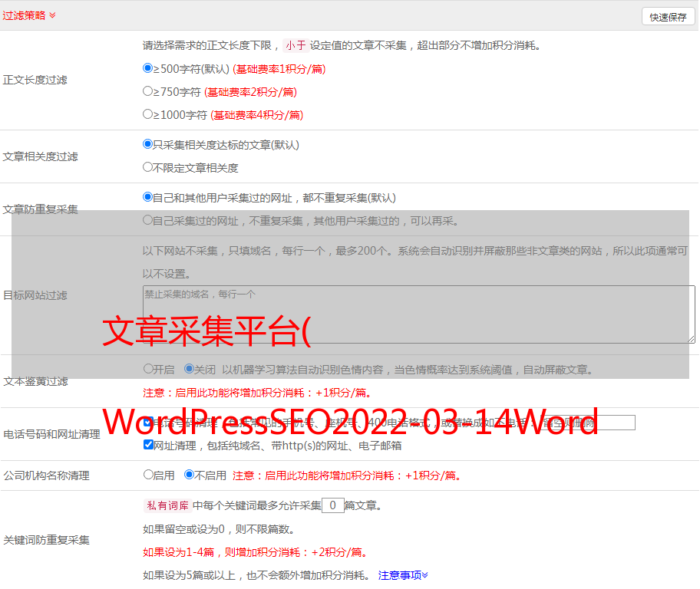Viewport: 700px width, 589px height.
Task: Expand the 注意事项 link
Action: tap(403, 575)
